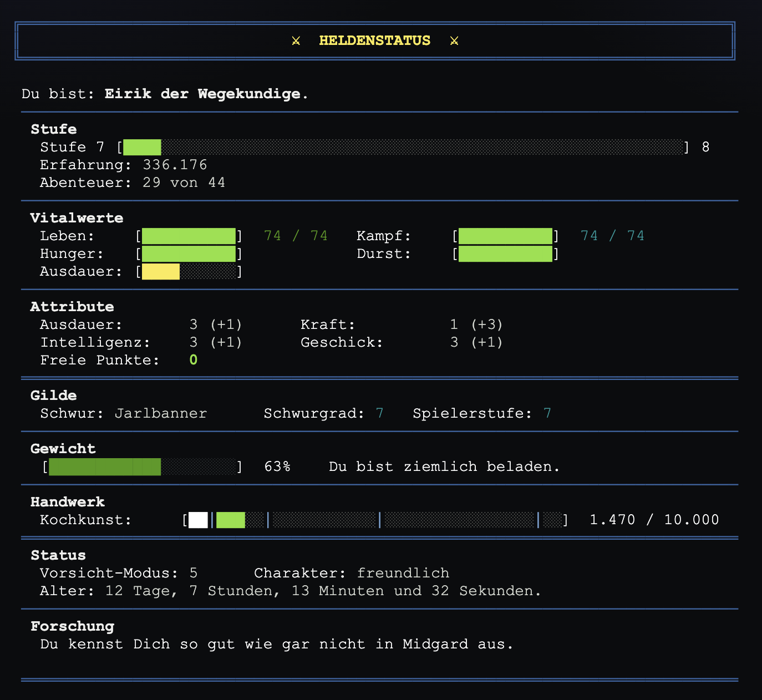Viewport: 762px width, 700px height.
Task: Click the Erfahrung value 336.176
Action: 175,165
